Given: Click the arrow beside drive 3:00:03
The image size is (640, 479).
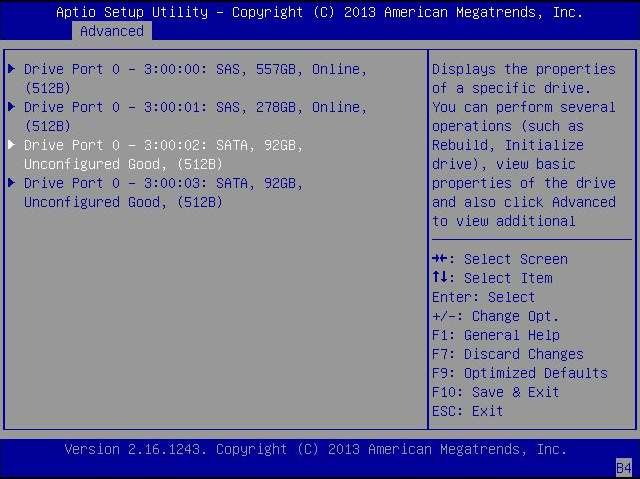Looking at the screenshot, I should coord(12,182).
